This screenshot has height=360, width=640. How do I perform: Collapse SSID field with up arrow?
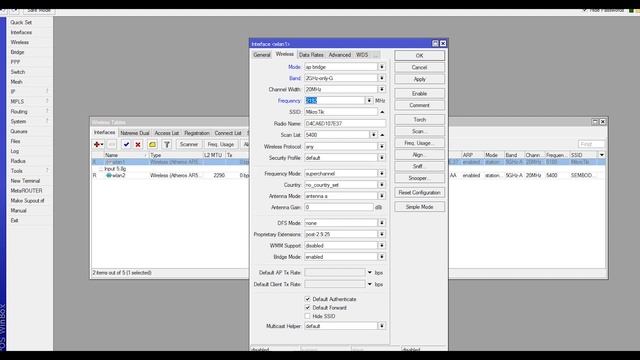pos(382,112)
